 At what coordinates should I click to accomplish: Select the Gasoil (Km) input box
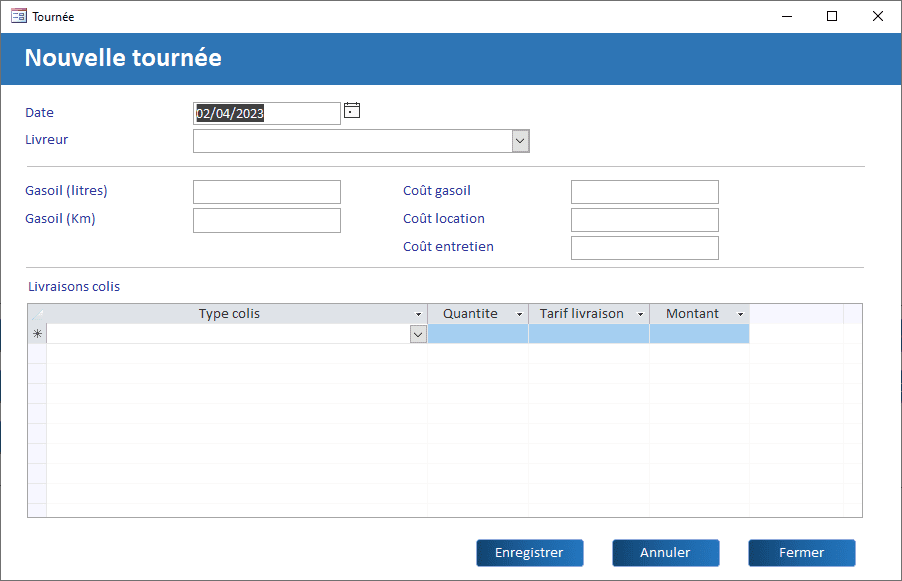click(266, 220)
